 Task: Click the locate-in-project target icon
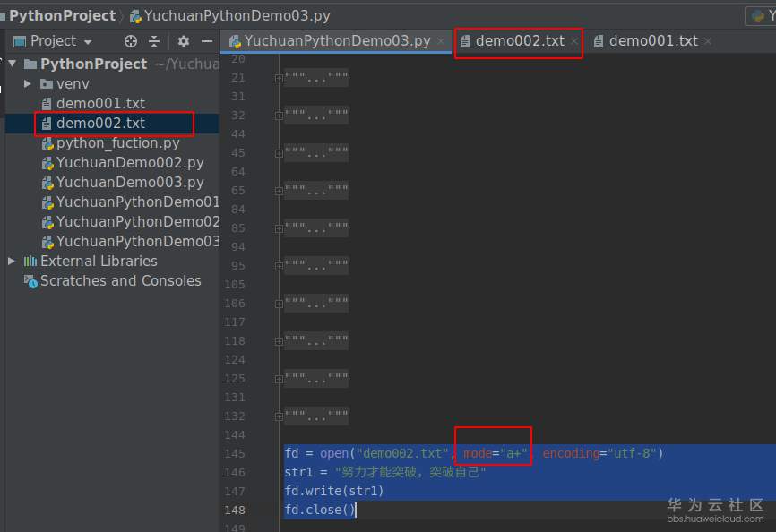tap(131, 41)
